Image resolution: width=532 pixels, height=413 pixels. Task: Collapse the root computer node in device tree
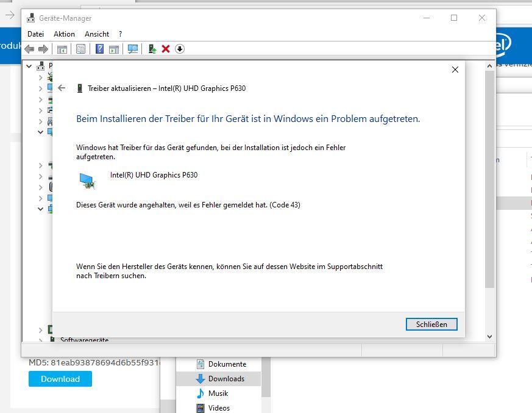(29, 66)
